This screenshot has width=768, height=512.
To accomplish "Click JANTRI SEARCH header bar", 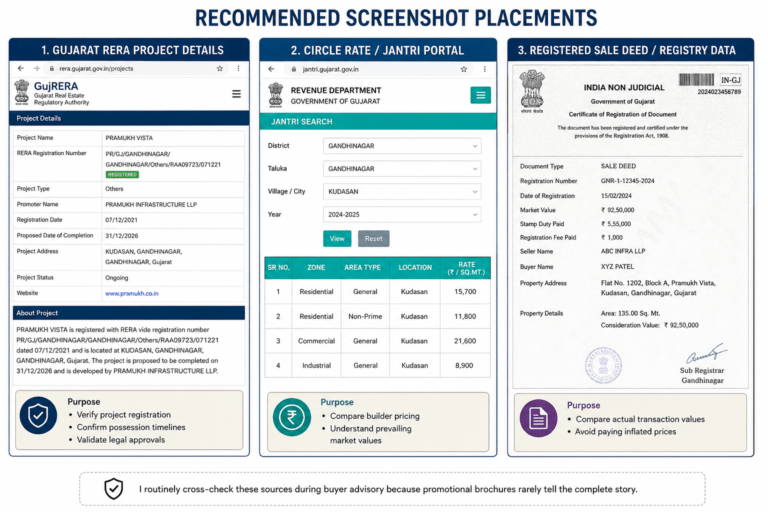I will pos(378,122).
